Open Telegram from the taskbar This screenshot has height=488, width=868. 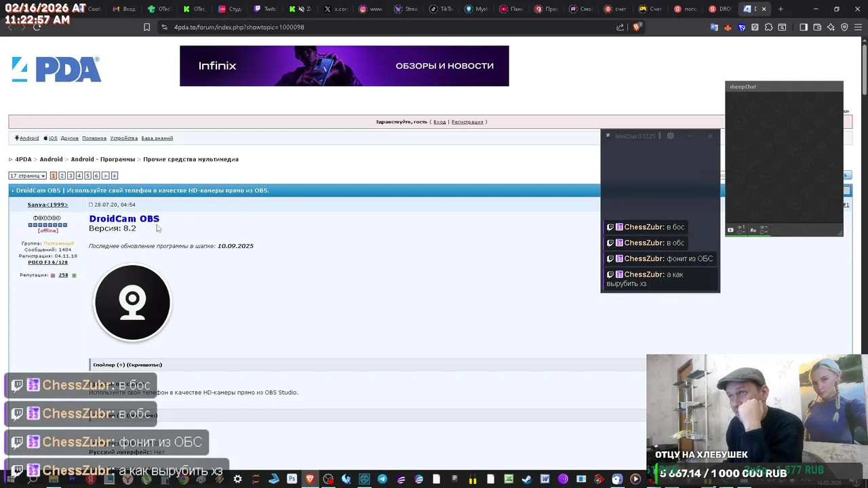pyautogui.click(x=382, y=479)
